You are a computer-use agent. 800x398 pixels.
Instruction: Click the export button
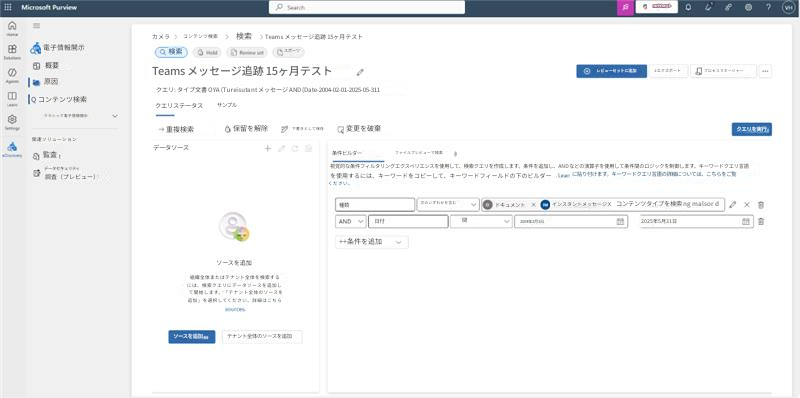pos(667,71)
